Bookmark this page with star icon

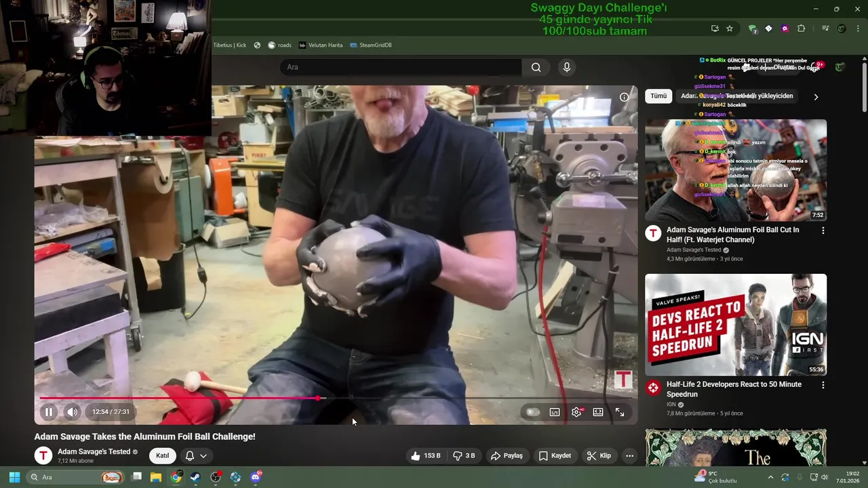pyautogui.click(x=730, y=28)
